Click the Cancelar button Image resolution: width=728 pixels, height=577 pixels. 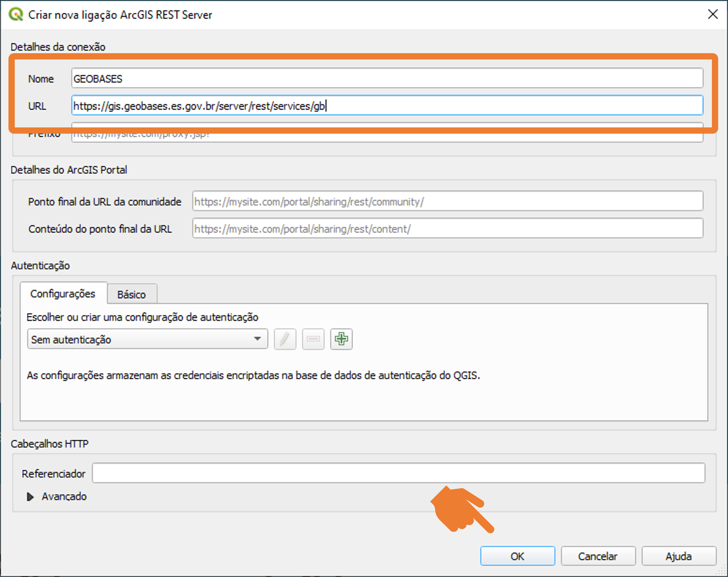click(598, 556)
